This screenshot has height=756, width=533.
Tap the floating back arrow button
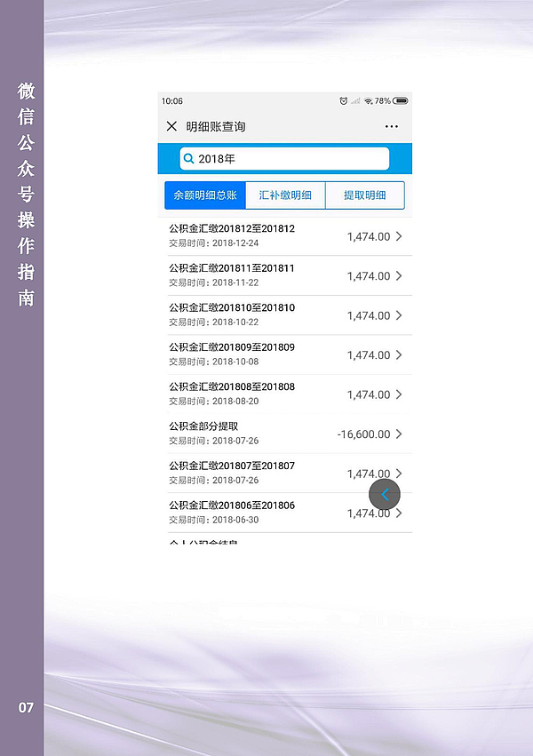point(385,495)
